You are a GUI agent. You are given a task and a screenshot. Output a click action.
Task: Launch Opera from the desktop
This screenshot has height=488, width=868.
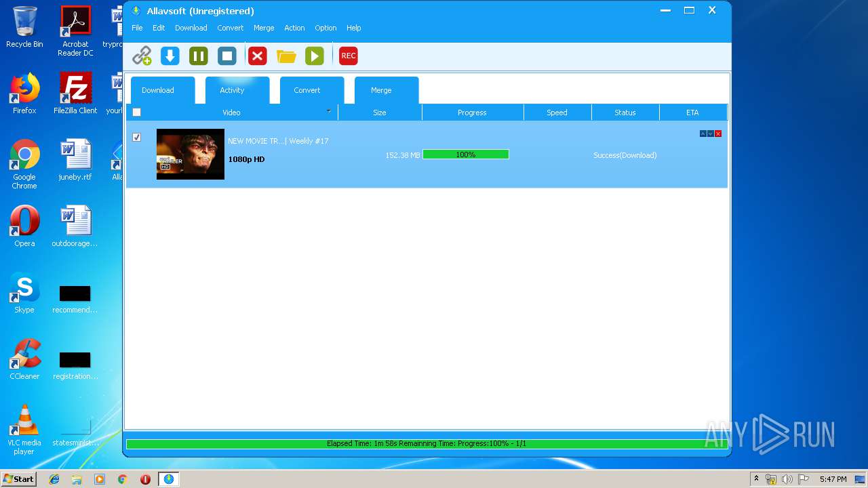24,226
